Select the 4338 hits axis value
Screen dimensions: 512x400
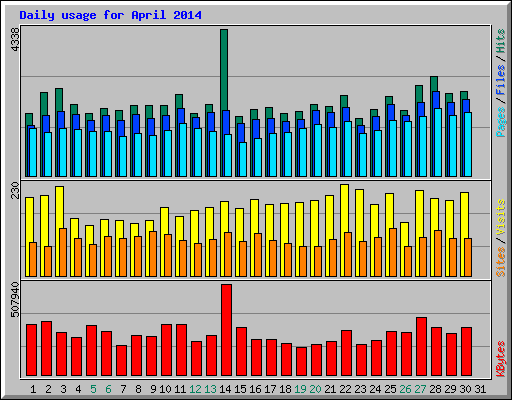pyautogui.click(x=15, y=39)
